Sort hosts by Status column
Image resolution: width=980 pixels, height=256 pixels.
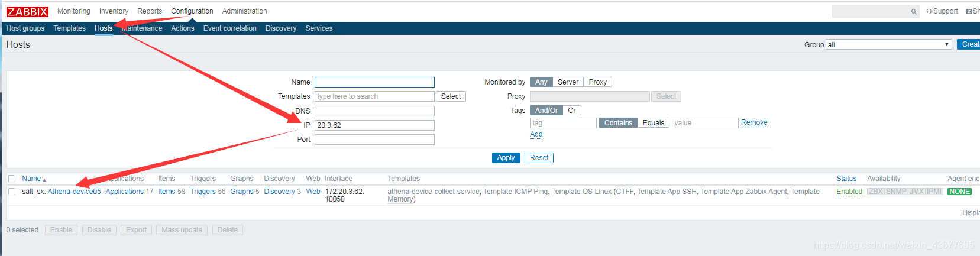pos(846,179)
